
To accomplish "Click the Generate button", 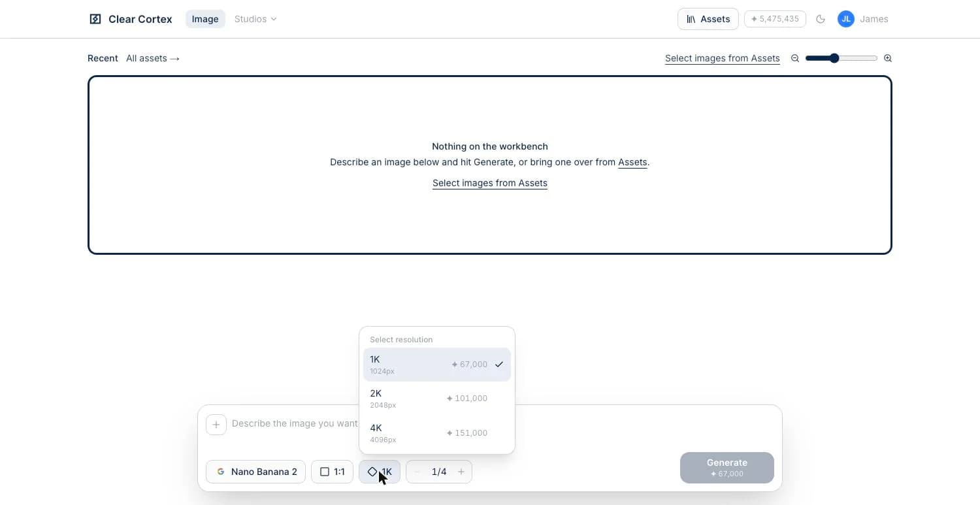I will (727, 468).
